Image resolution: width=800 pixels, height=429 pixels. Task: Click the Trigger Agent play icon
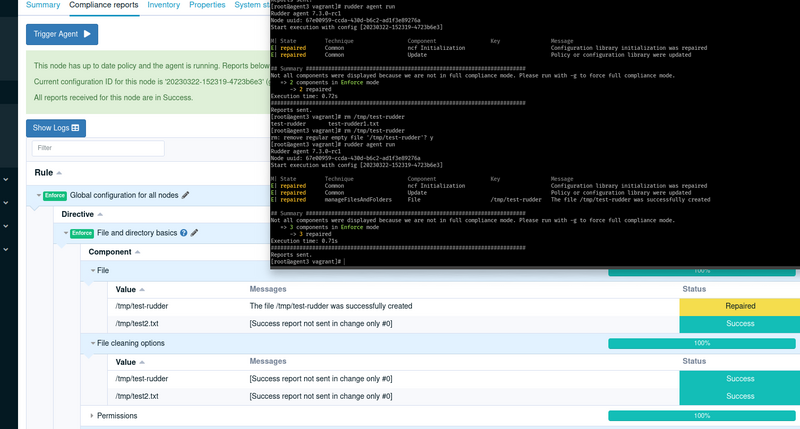coord(87,34)
